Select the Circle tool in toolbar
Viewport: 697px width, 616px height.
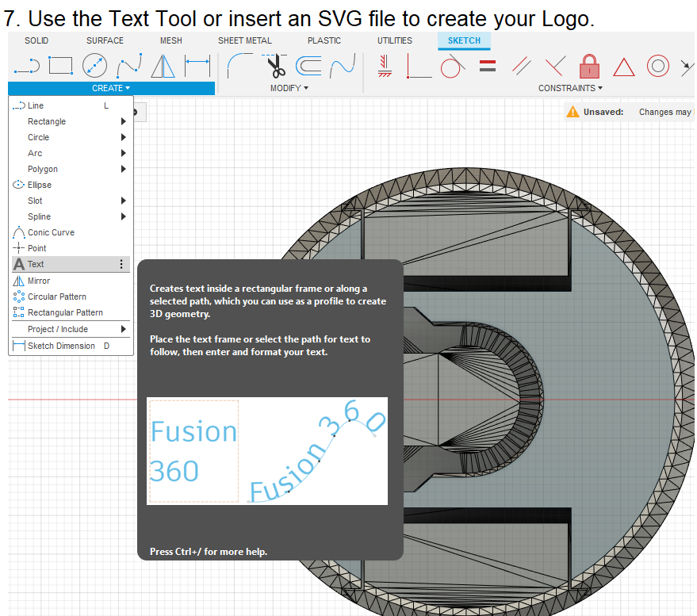94,66
